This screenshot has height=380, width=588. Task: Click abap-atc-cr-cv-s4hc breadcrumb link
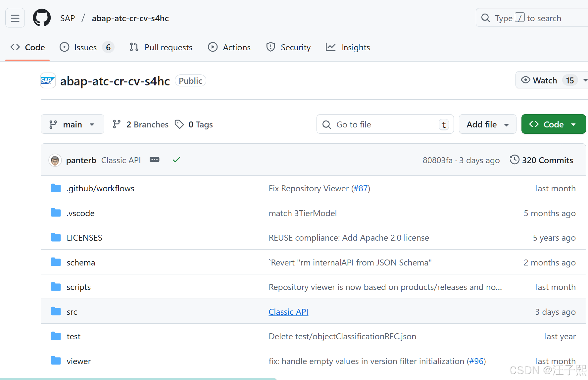pos(130,18)
